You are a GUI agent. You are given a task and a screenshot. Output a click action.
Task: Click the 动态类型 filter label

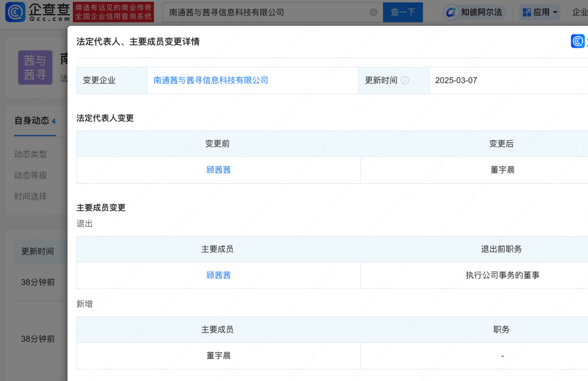tap(31, 154)
